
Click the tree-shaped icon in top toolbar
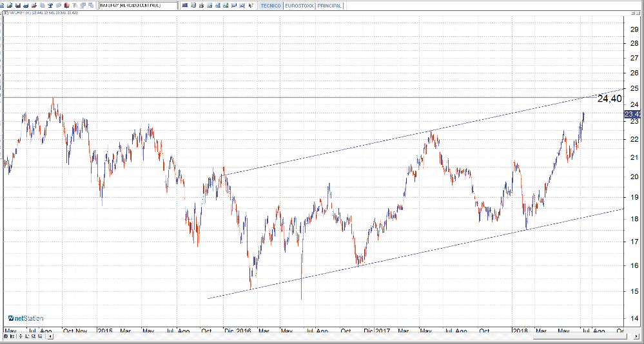point(50,5)
